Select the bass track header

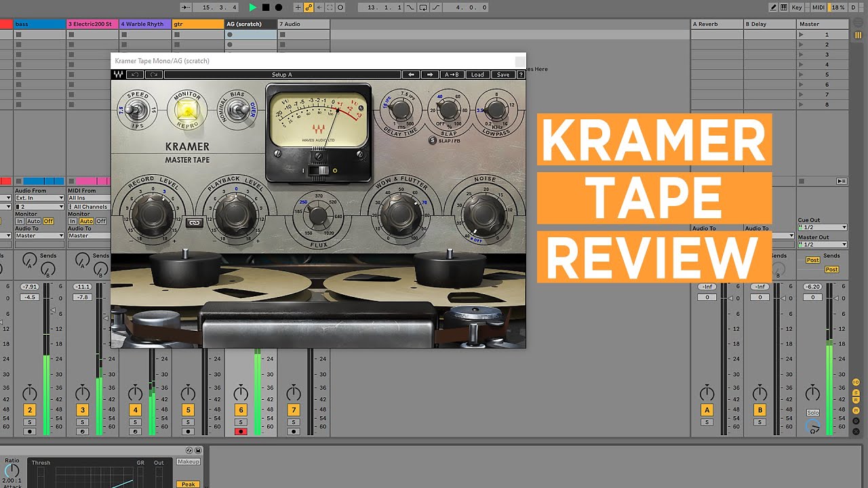(x=39, y=24)
